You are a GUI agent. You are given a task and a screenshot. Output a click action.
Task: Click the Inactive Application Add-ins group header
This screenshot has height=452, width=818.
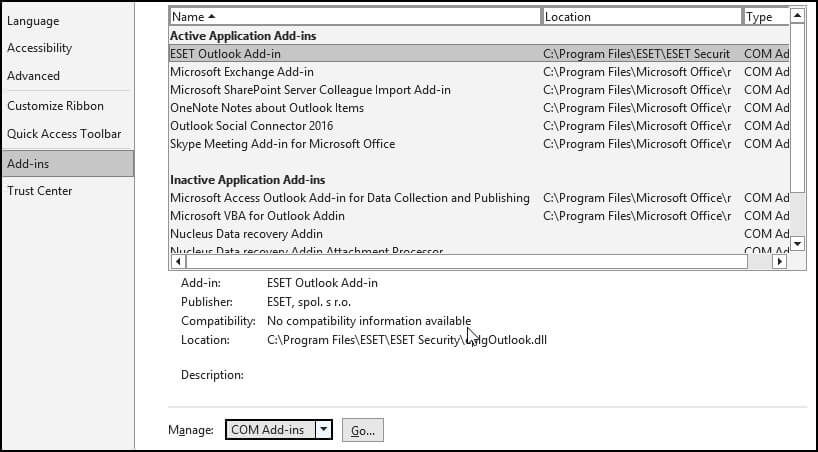(248, 180)
